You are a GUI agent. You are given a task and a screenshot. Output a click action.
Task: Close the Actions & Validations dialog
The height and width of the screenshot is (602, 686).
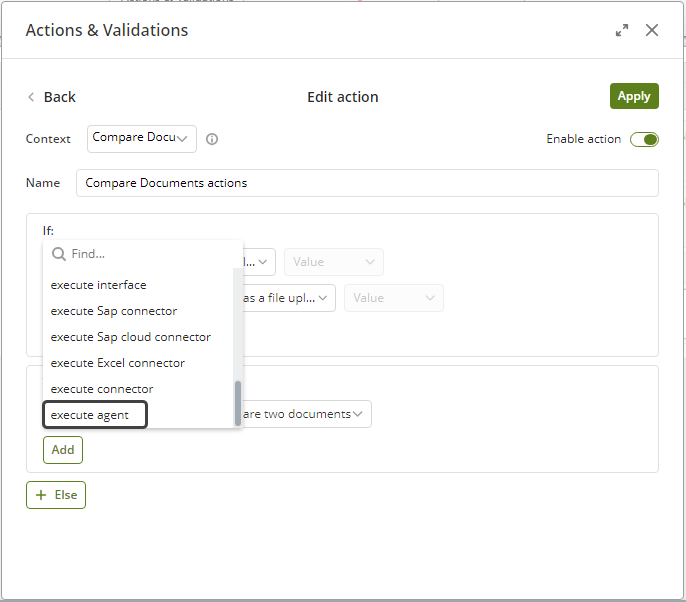(x=651, y=30)
